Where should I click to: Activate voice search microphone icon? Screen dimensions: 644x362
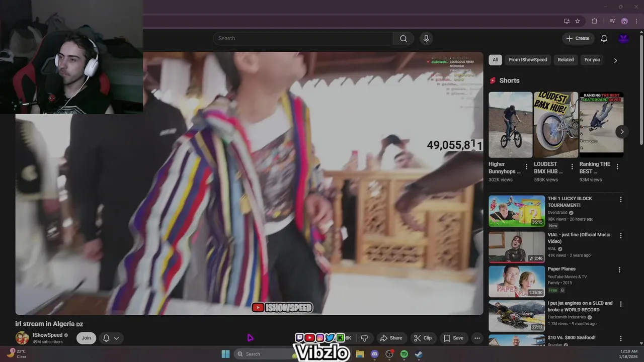pos(426,38)
